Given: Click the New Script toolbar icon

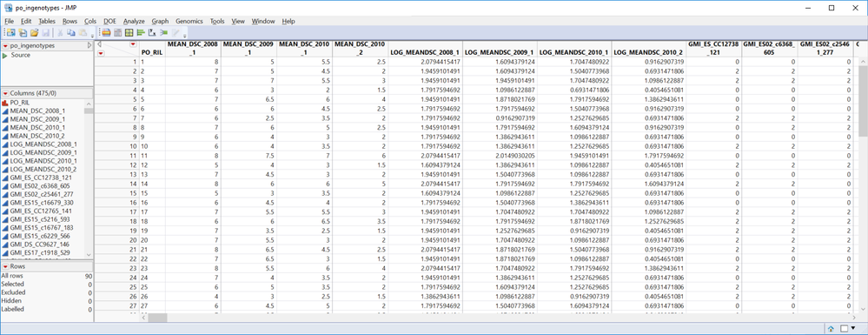Looking at the screenshot, I should 23,33.
